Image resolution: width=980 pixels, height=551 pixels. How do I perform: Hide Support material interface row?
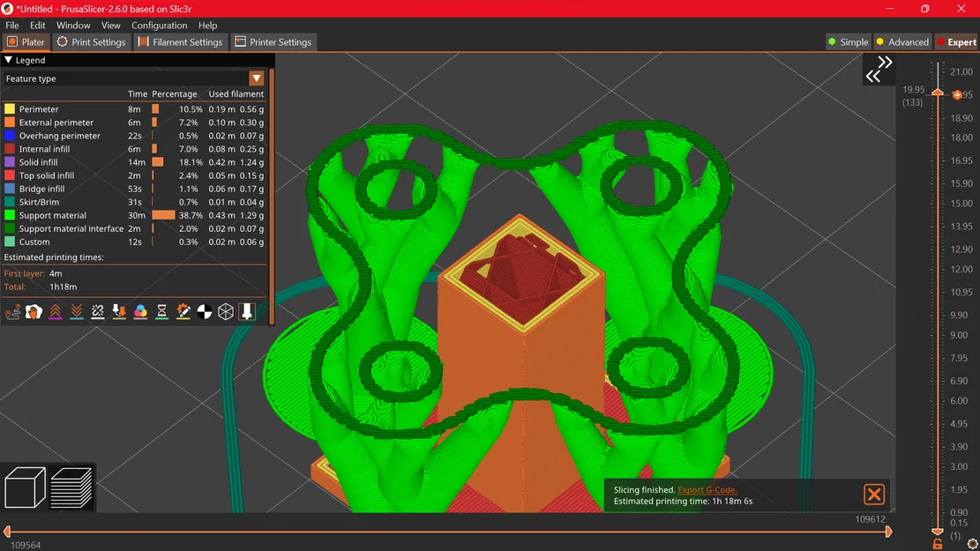[x=134, y=228]
